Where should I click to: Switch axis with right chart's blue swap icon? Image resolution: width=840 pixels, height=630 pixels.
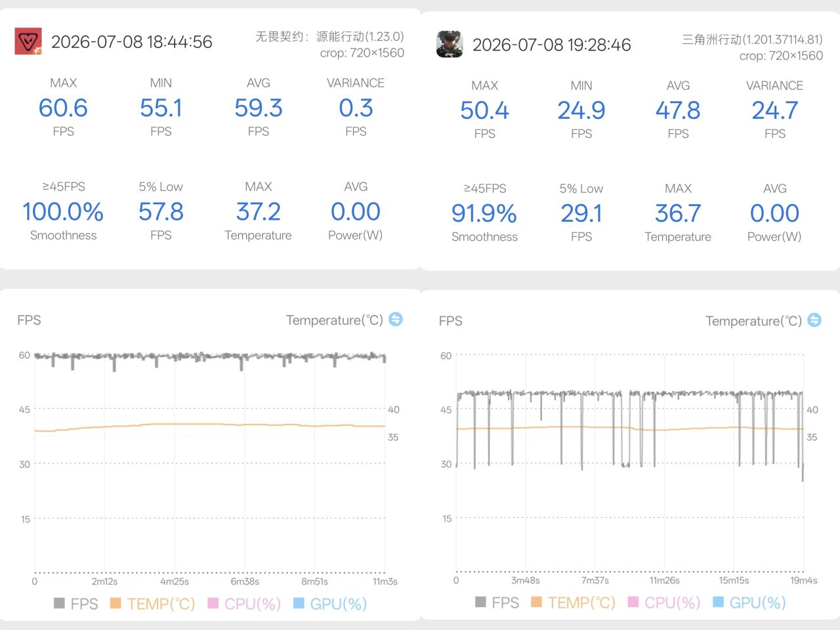pyautogui.click(x=814, y=320)
